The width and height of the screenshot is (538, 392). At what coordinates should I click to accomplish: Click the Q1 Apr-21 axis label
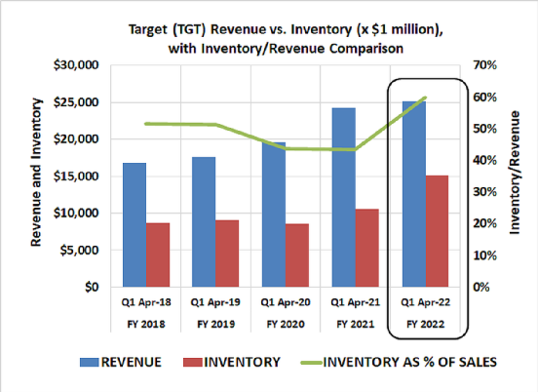click(x=356, y=302)
